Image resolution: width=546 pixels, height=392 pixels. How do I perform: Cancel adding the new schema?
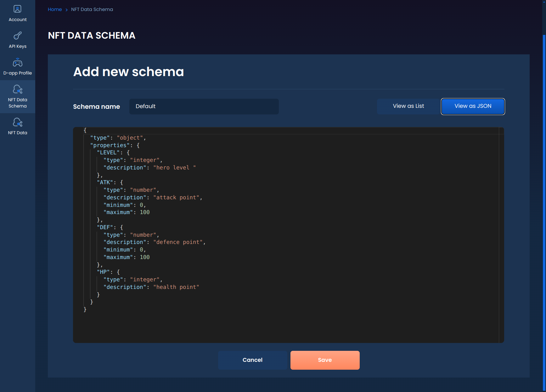(x=252, y=360)
